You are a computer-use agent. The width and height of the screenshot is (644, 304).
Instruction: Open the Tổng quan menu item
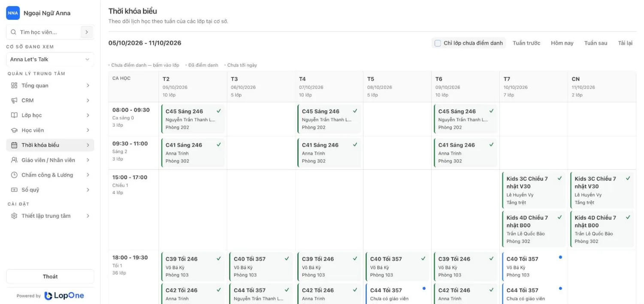pyautogui.click(x=50, y=85)
